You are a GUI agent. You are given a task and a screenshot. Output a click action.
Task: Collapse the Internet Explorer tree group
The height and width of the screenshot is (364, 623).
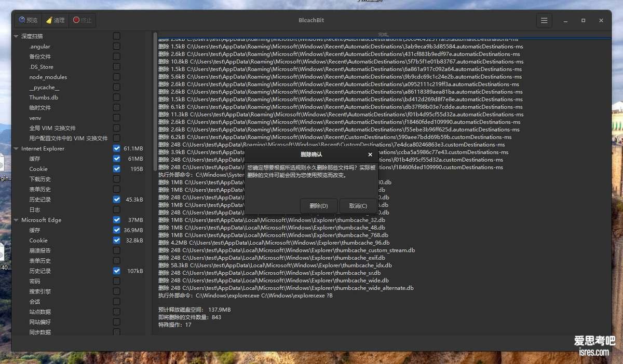tap(16, 149)
